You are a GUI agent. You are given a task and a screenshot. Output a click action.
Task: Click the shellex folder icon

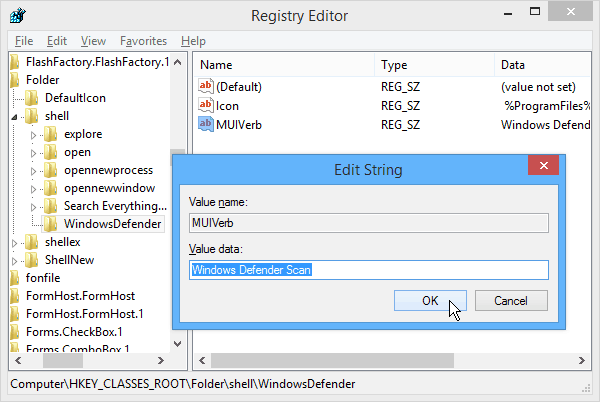coord(31,242)
